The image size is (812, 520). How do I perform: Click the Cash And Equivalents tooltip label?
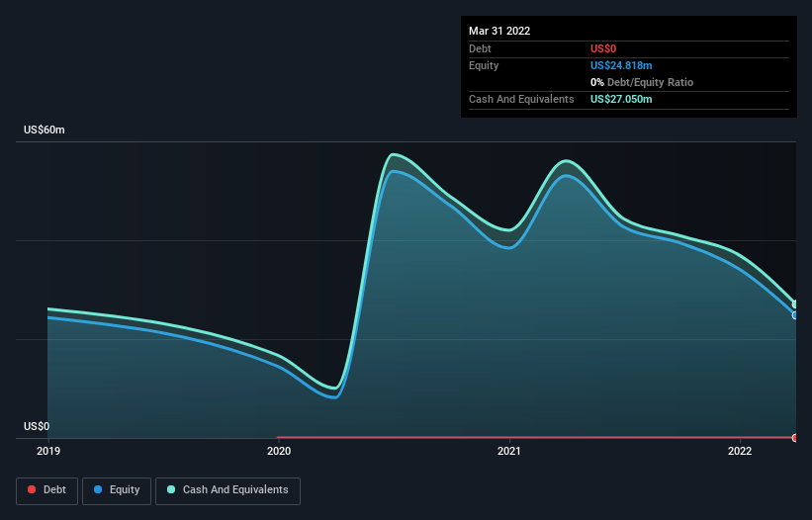521,99
